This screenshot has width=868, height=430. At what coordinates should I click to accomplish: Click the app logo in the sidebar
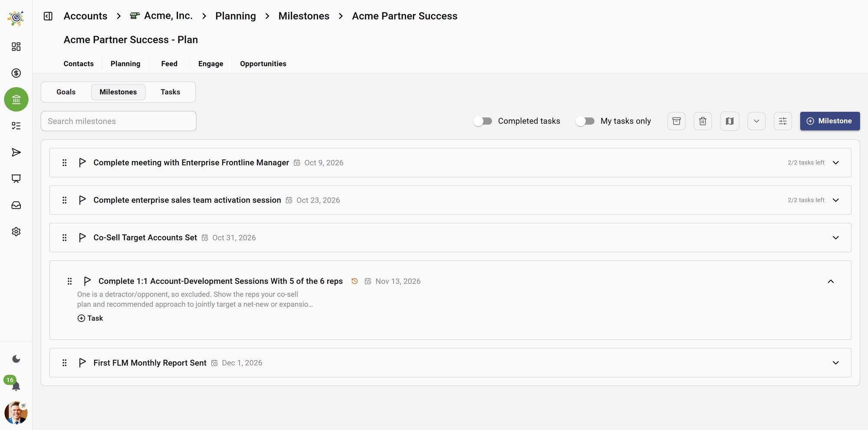[x=16, y=18]
